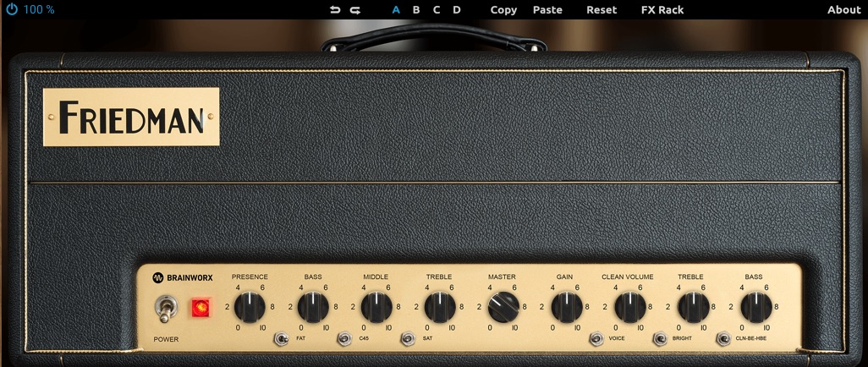
Task: Click the 100 % scale value
Action: click(x=39, y=10)
